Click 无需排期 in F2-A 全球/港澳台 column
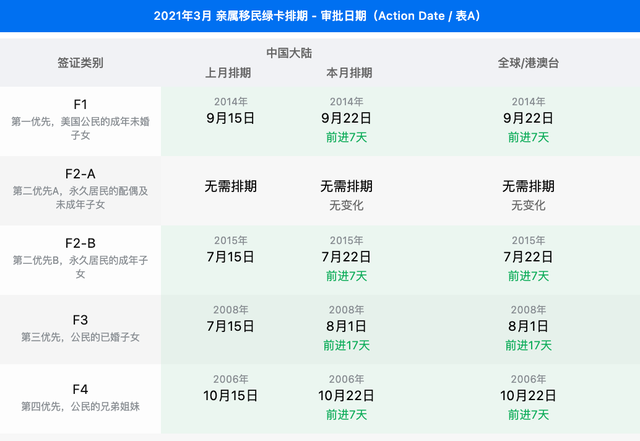640x441 pixels. coord(528,186)
